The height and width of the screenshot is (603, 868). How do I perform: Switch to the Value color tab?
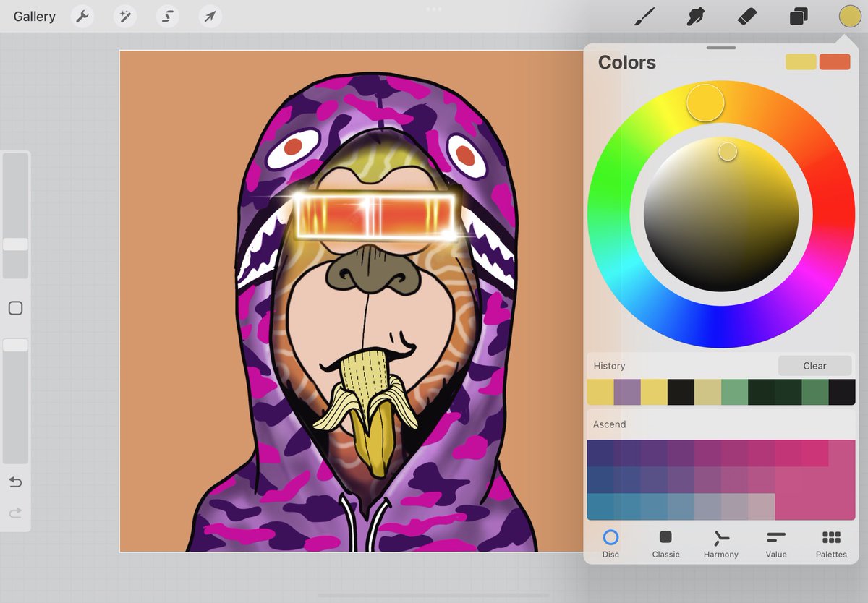point(776,544)
